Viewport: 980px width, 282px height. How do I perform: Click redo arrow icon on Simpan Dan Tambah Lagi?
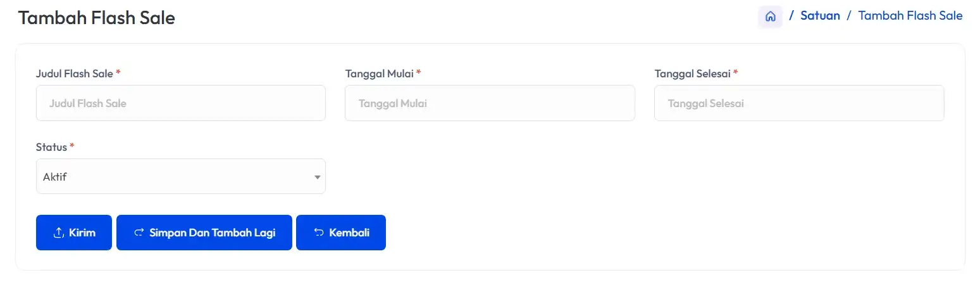click(x=139, y=233)
